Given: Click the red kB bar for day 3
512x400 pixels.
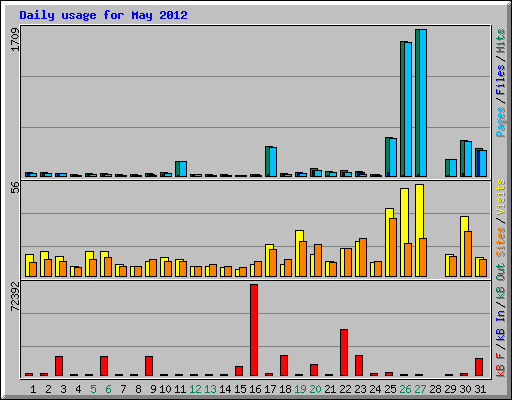Looking at the screenshot, I should 59,366.
